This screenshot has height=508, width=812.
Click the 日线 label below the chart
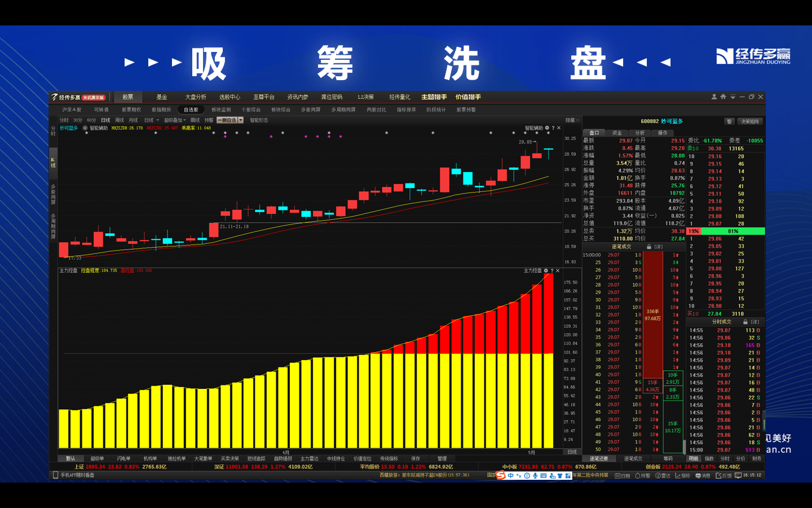(x=572, y=452)
